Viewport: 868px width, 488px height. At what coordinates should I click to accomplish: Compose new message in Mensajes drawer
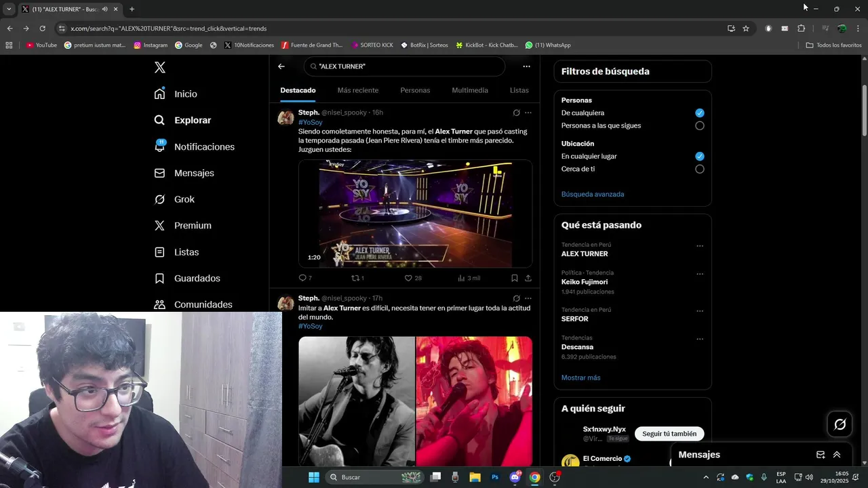(821, 455)
